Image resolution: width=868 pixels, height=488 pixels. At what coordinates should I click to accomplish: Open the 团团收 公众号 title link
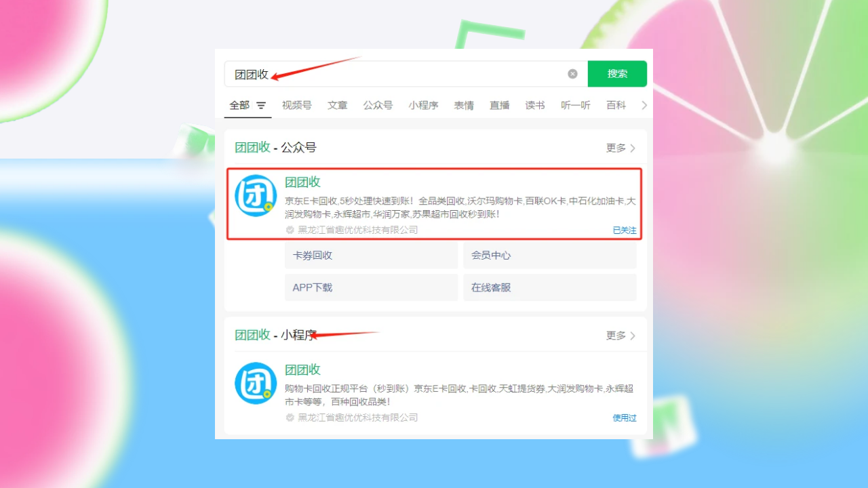click(302, 182)
